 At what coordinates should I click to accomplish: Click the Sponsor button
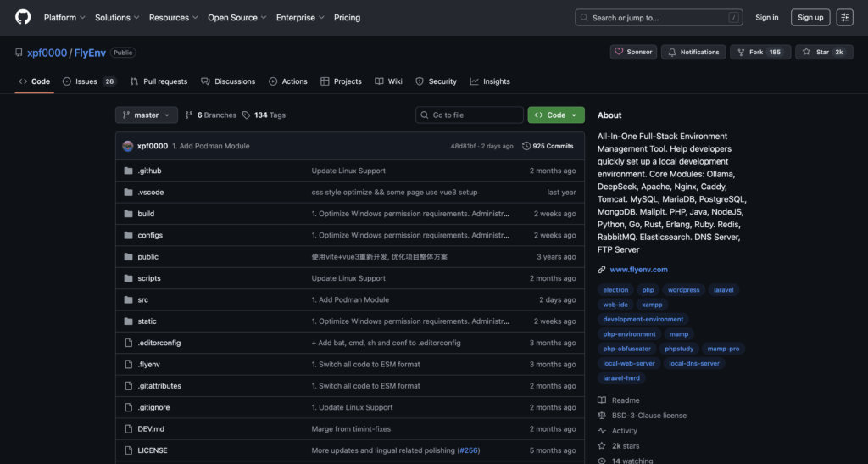coord(633,52)
